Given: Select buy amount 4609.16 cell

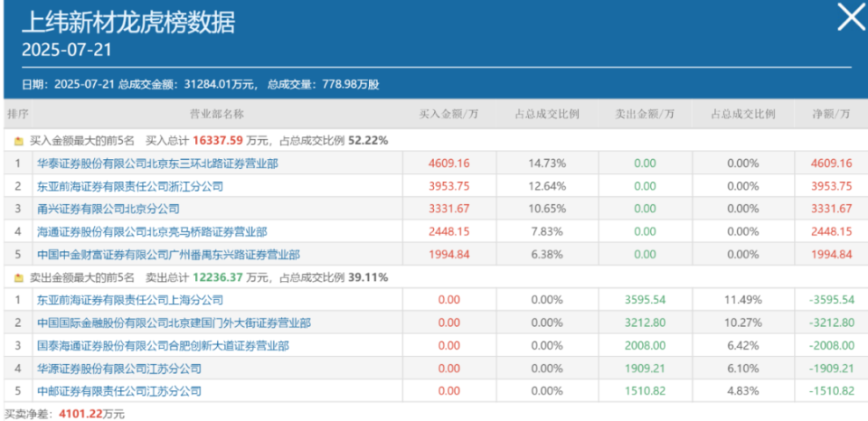Looking at the screenshot, I should point(449,164).
